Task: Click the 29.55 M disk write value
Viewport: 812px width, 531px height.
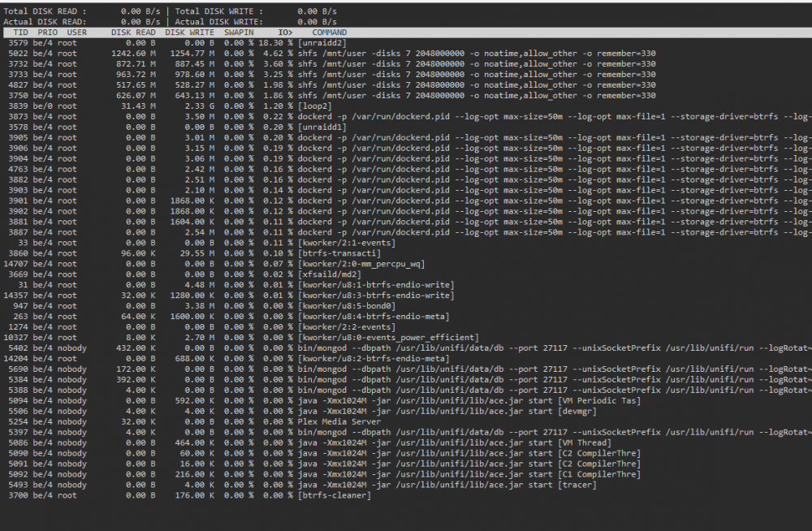Action: click(x=197, y=253)
